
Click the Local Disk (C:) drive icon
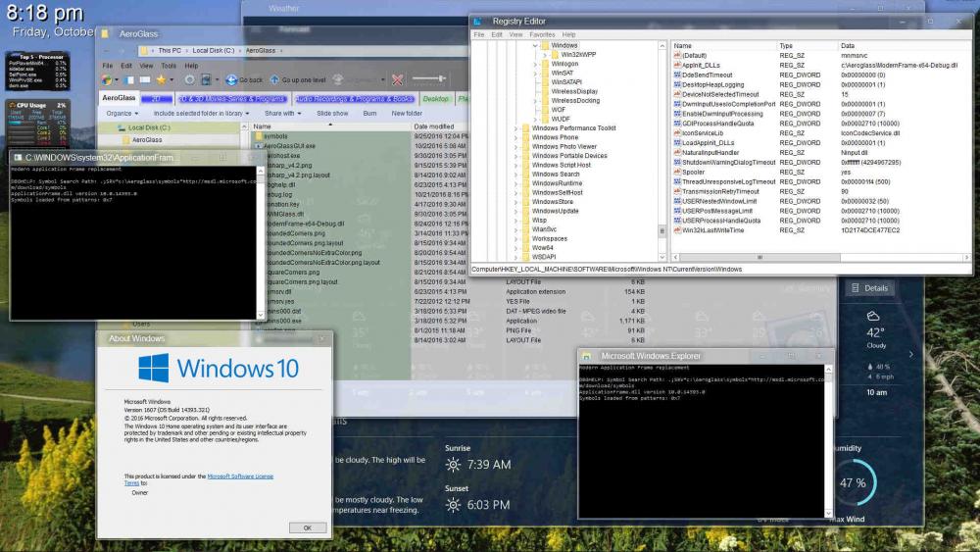121,127
